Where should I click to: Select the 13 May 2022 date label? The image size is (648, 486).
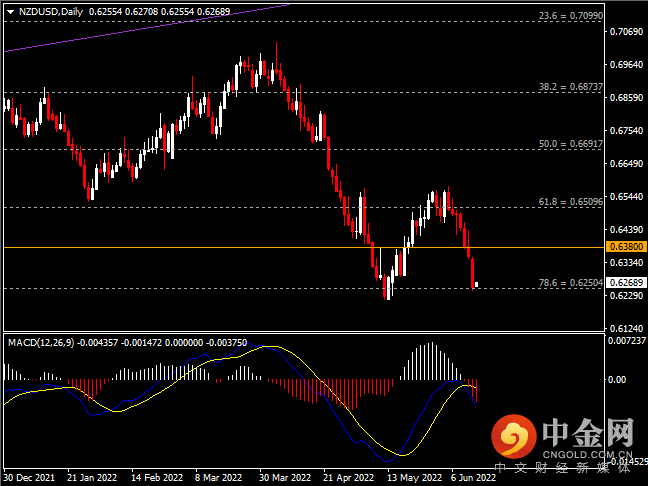[x=415, y=478]
